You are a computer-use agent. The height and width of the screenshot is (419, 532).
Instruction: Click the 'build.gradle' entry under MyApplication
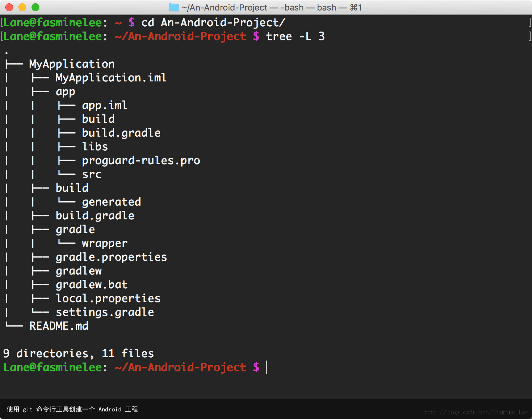coord(95,216)
